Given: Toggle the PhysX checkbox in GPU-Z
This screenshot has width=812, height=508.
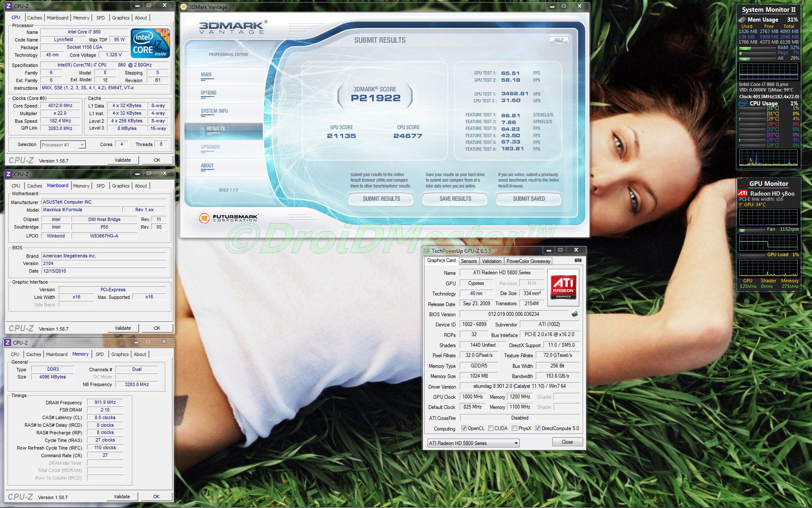Looking at the screenshot, I should pos(514,428).
